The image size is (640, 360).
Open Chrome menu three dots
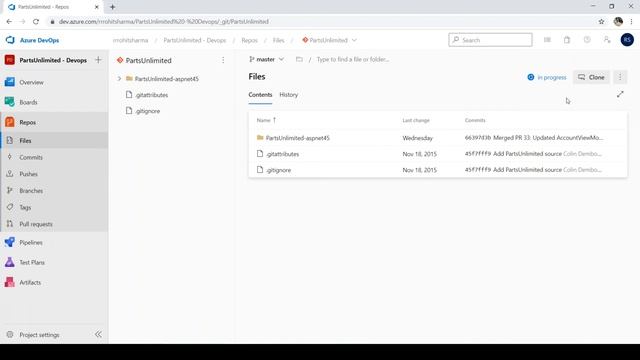coord(631,22)
